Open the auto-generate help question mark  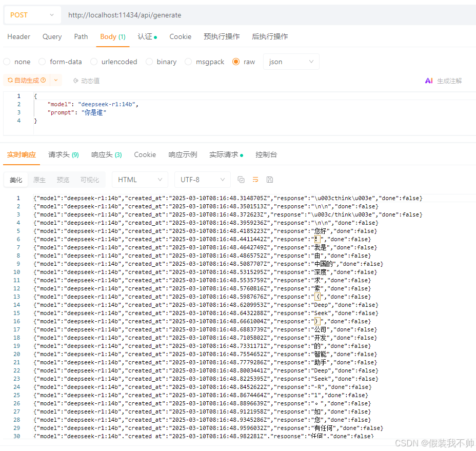43,80
